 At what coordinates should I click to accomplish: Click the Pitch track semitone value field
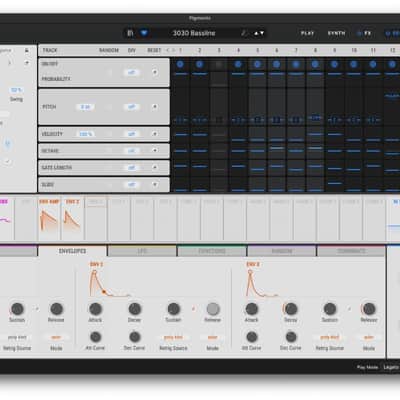(x=85, y=107)
